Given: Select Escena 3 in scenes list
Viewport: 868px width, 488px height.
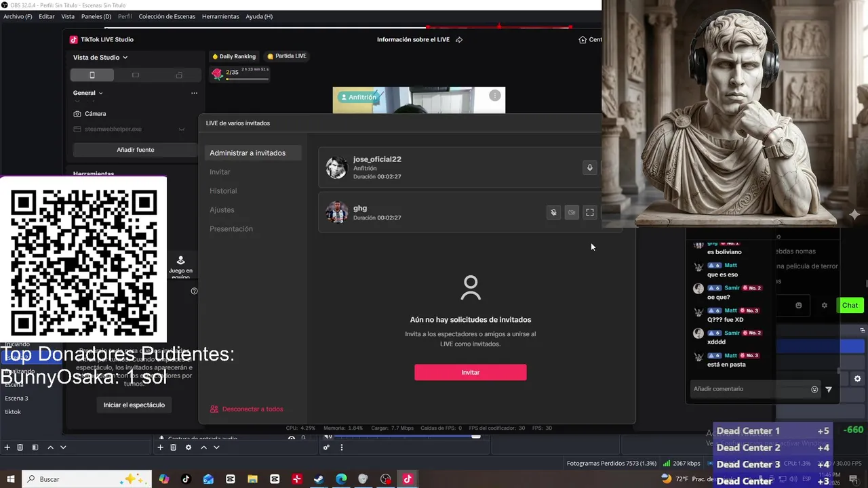Looking at the screenshot, I should (x=16, y=399).
